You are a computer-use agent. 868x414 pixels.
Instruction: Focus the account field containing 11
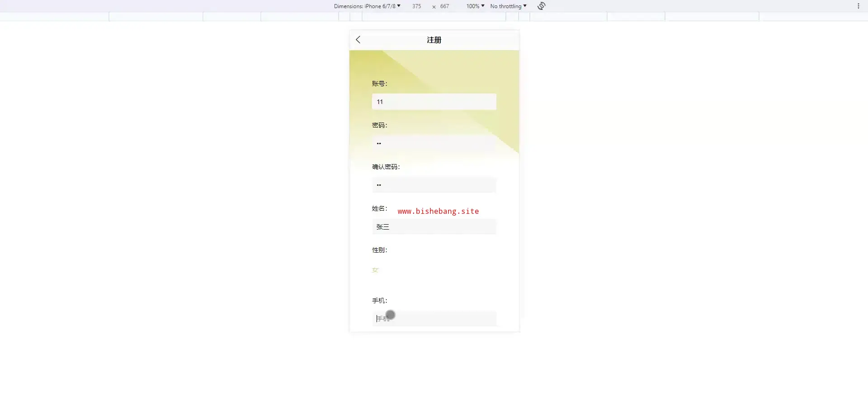coord(434,102)
